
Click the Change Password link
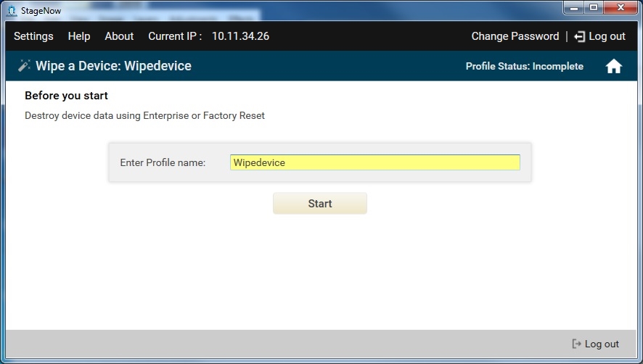(x=515, y=36)
